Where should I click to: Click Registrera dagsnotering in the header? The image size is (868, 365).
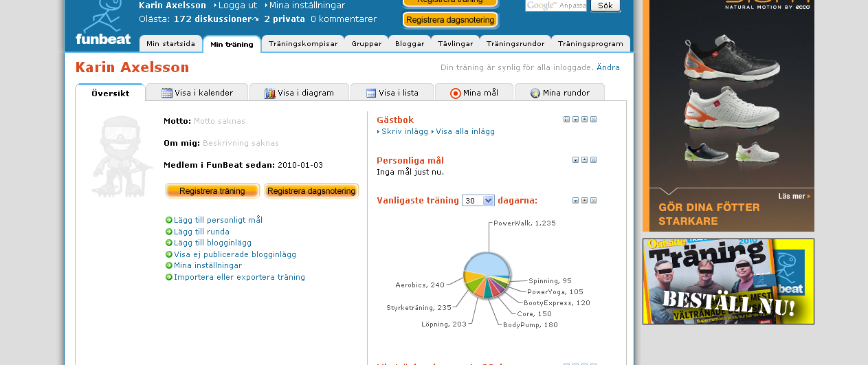coord(450,20)
